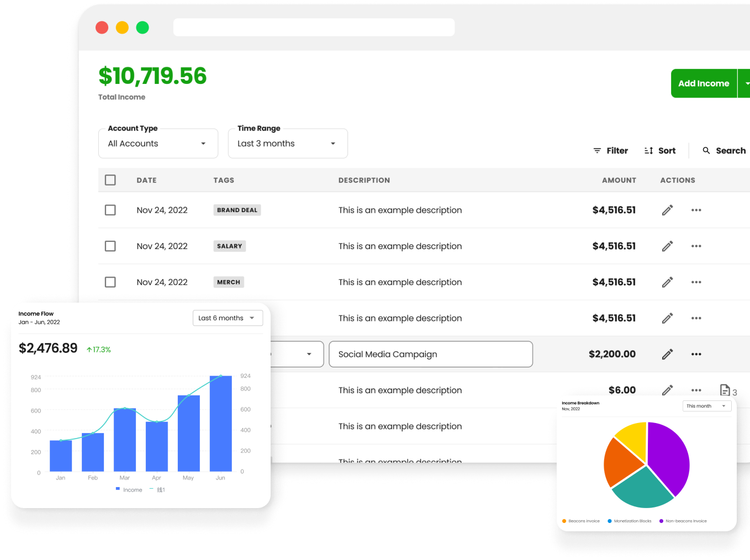
Task: Open three-dot menu for Salary row
Action: pyautogui.click(x=696, y=246)
